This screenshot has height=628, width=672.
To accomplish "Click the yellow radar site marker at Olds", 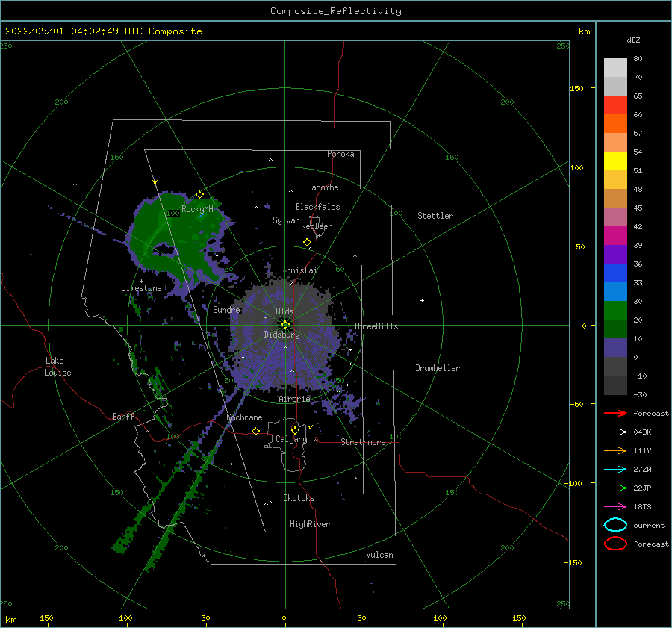I will [x=285, y=325].
